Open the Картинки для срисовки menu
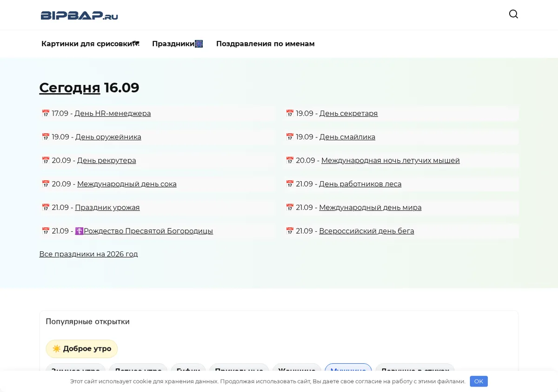The image size is (558, 392). (90, 44)
